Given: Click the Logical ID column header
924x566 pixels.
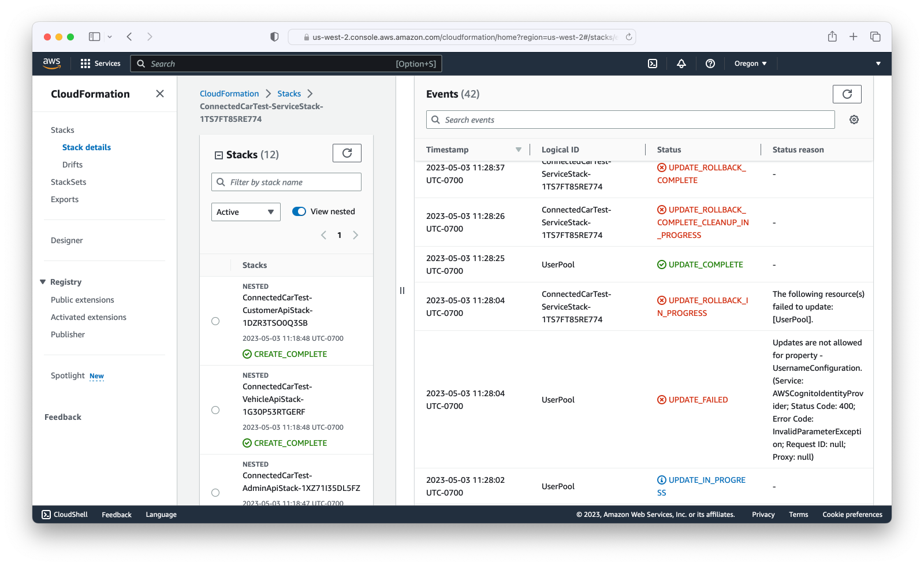Looking at the screenshot, I should (560, 150).
